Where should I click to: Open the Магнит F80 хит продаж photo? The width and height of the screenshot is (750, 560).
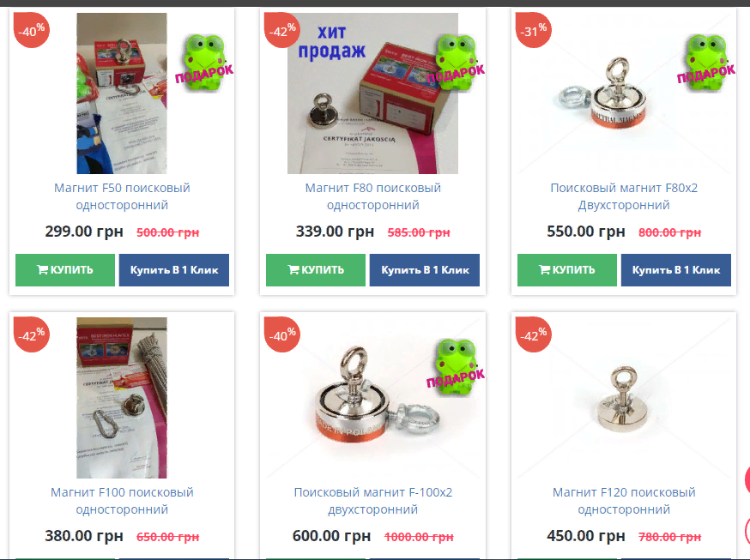(x=372, y=93)
